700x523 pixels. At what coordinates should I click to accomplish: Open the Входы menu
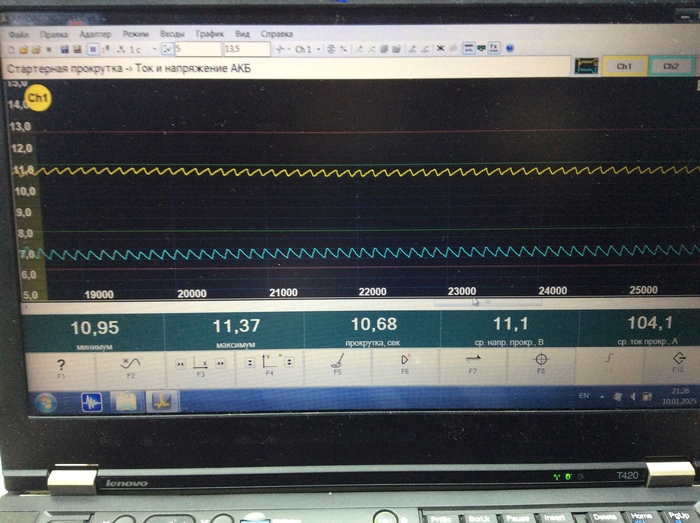[x=172, y=34]
